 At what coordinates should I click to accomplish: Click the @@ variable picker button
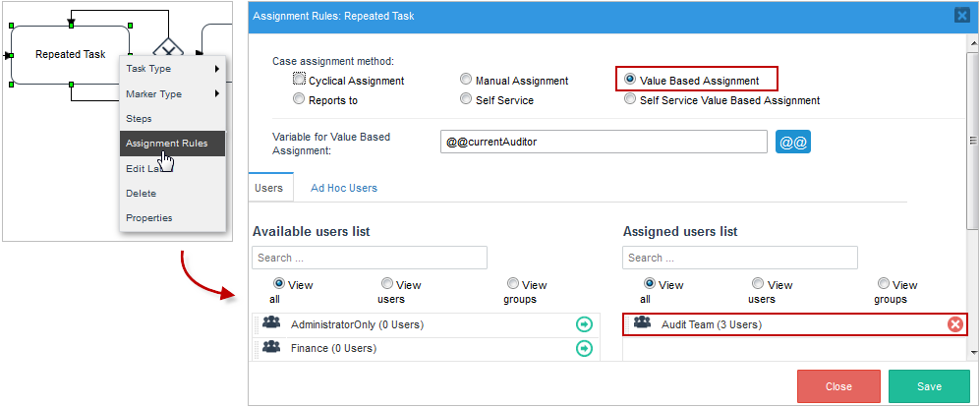[792, 143]
